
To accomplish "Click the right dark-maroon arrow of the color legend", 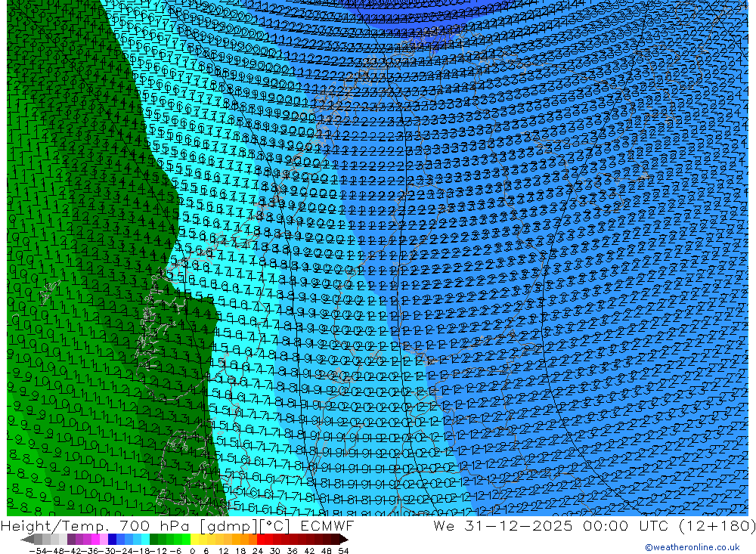I will click(x=344, y=540).
